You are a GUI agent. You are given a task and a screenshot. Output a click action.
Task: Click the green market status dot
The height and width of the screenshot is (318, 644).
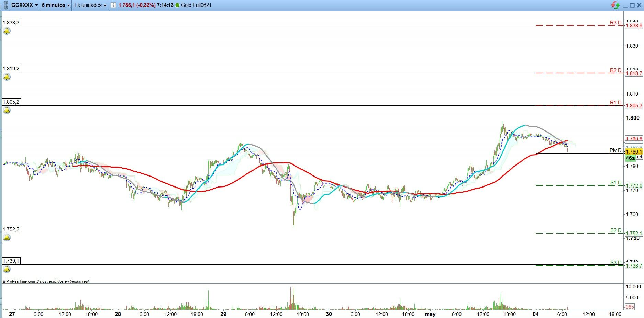[177, 5]
